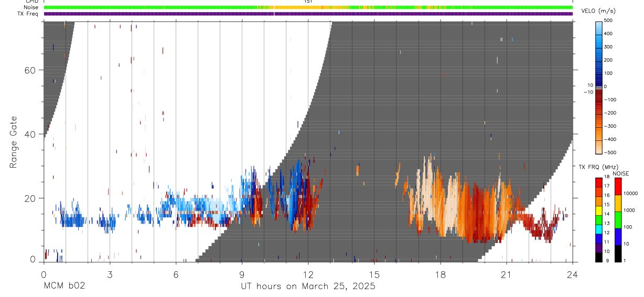Select yellow swatch in TX FRQ legend
The height and width of the screenshot is (297, 644).
(x=598, y=211)
